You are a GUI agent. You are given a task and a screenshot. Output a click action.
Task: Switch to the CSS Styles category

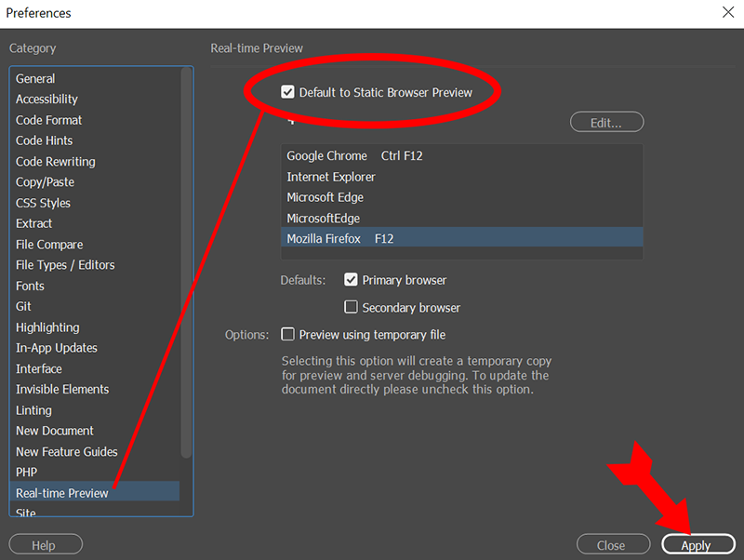[x=43, y=203]
